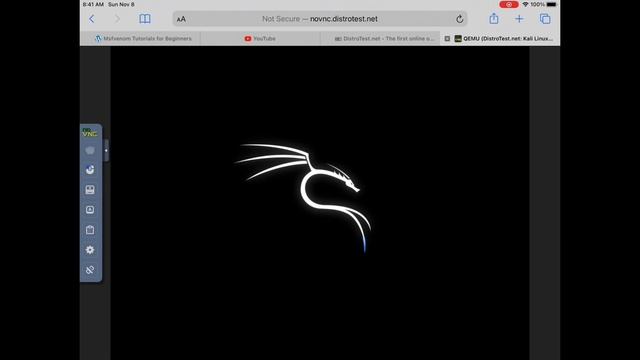640x360 pixels.
Task: Open noVNC settings gear
Action: click(x=90, y=250)
